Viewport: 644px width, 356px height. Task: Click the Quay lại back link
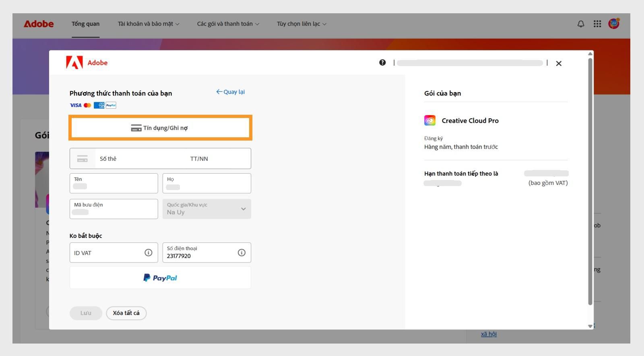231,92
